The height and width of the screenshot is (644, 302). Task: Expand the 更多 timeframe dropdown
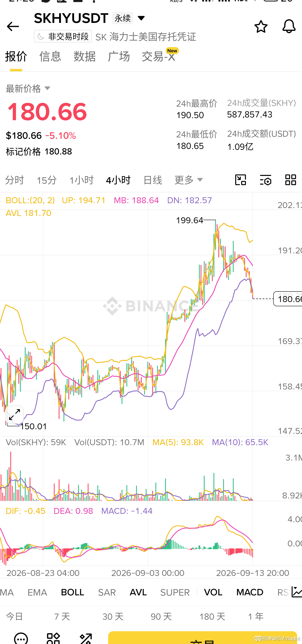tap(189, 180)
